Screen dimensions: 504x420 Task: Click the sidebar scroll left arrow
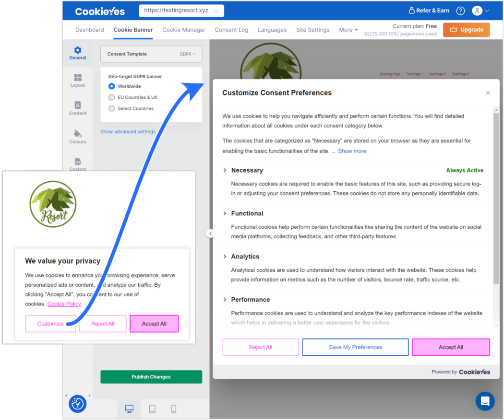pyautogui.click(x=66, y=395)
